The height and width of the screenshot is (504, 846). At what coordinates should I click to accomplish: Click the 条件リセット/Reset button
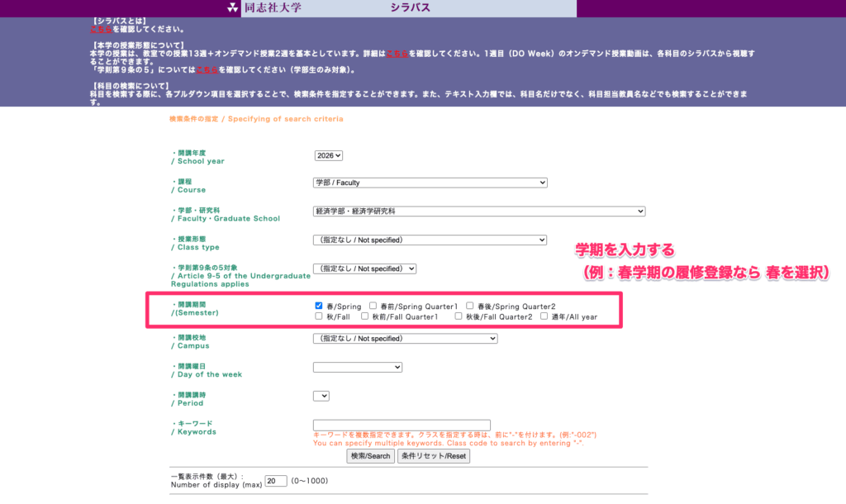click(x=434, y=456)
